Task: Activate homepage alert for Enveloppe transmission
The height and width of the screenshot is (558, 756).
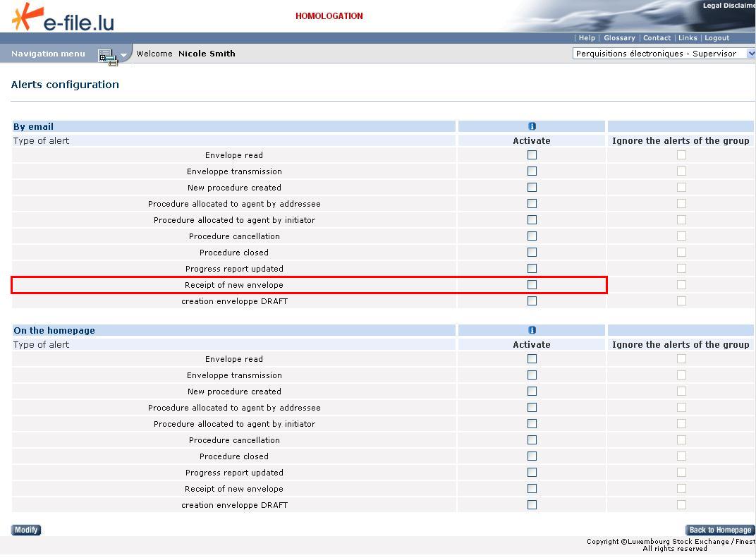Action: point(532,375)
